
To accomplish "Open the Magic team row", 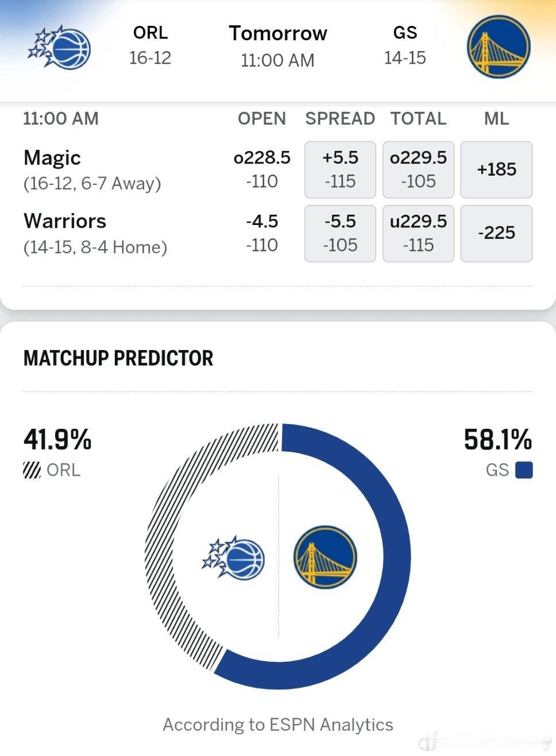I will [x=92, y=169].
